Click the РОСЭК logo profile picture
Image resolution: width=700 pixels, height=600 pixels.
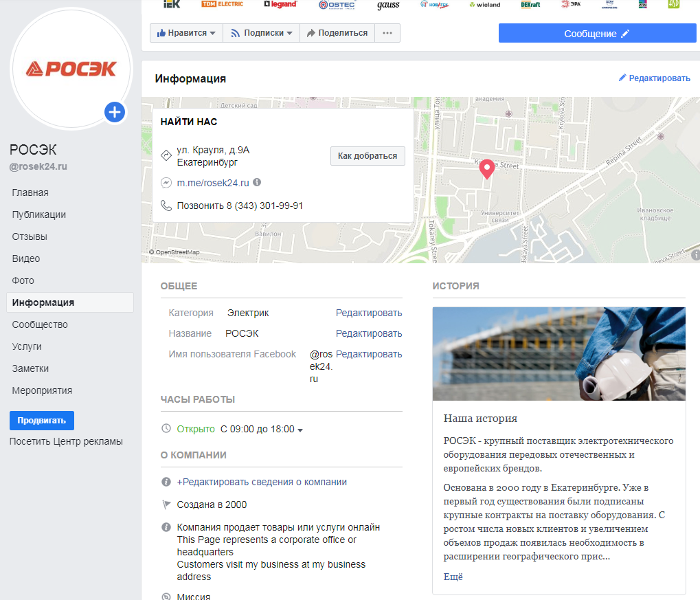point(71,69)
